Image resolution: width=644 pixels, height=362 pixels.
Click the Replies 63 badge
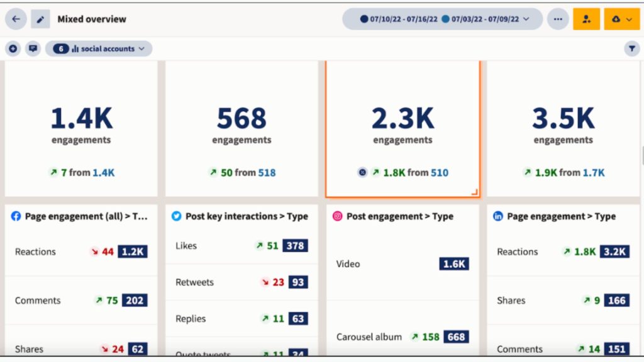298,319
